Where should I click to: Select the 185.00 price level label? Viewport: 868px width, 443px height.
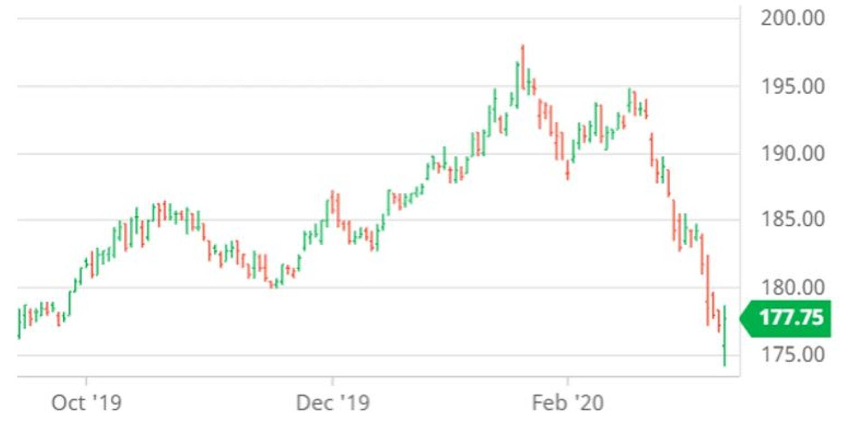793,219
